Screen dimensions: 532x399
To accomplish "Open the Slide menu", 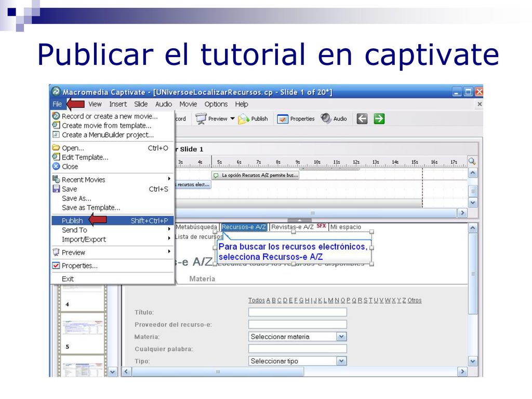I will point(140,104).
